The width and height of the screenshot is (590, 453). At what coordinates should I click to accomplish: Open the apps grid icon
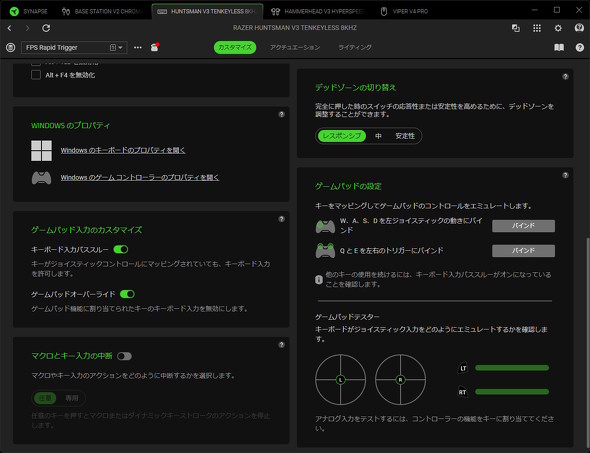tap(537, 28)
